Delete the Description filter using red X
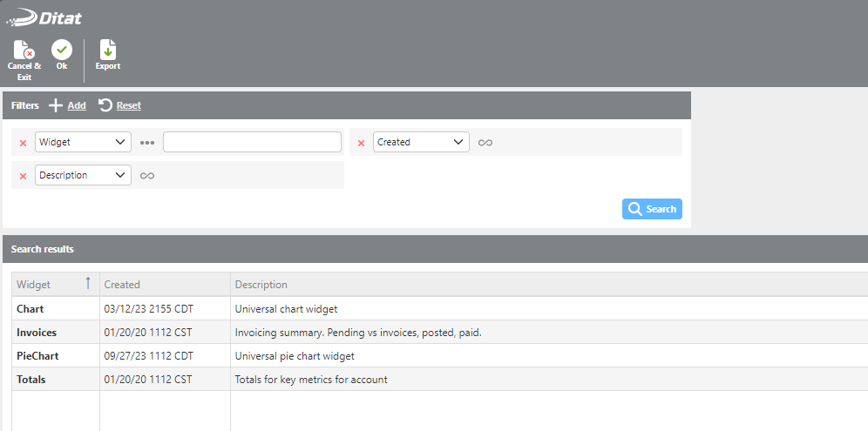The height and width of the screenshot is (431, 868). [x=24, y=176]
